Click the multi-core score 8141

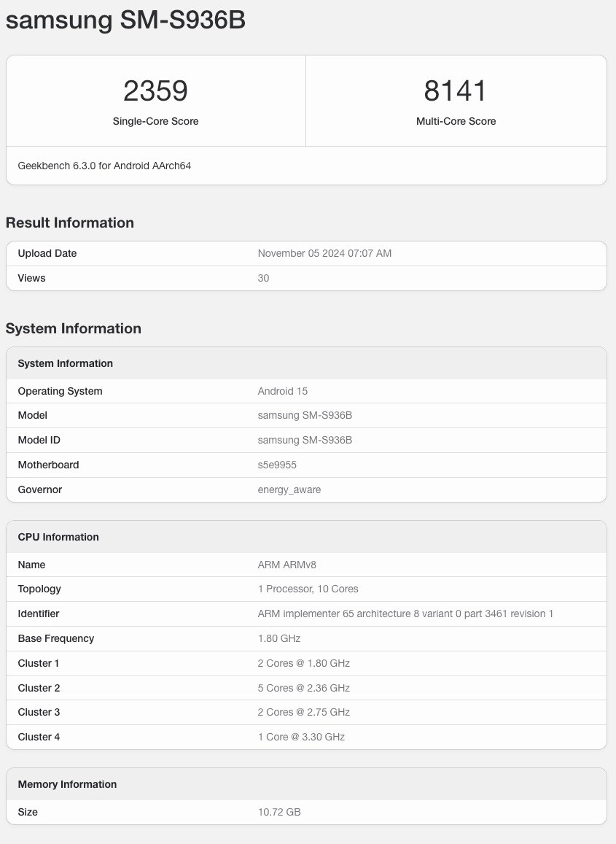coord(456,91)
